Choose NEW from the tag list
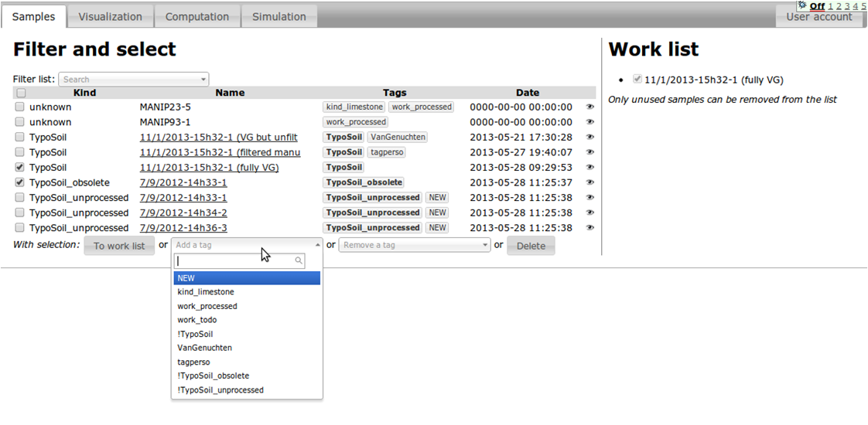The image size is (868, 425). 247,278
